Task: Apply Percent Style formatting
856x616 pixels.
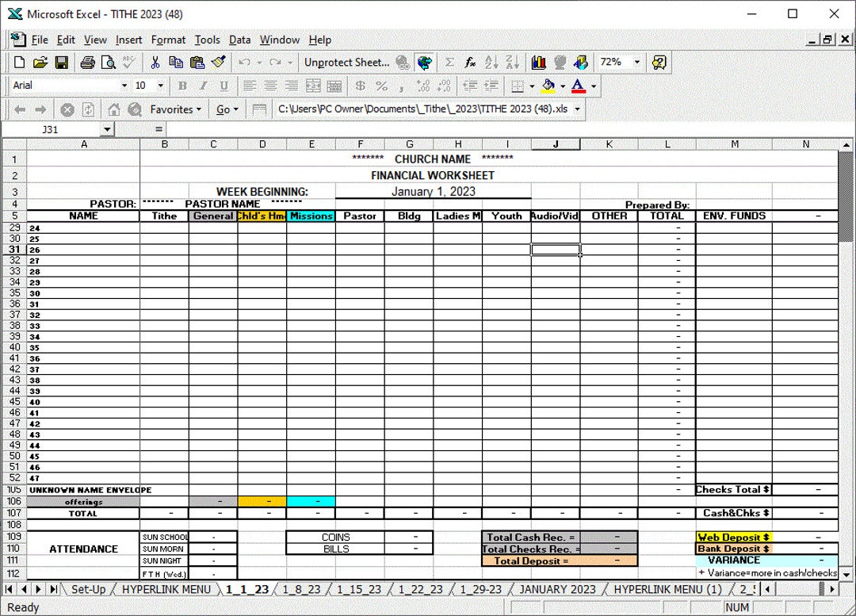Action: 380,86
